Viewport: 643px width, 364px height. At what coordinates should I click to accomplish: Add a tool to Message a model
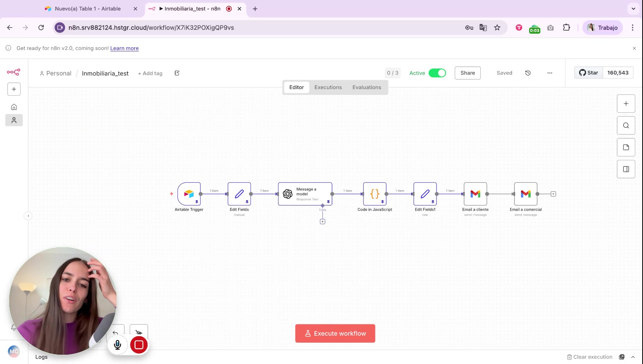coord(322,221)
